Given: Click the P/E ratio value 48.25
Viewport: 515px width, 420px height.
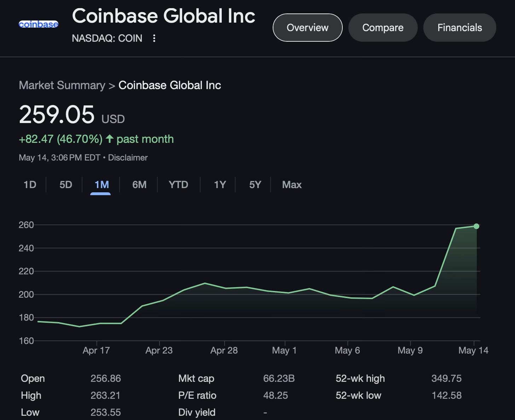Looking at the screenshot, I should (276, 395).
